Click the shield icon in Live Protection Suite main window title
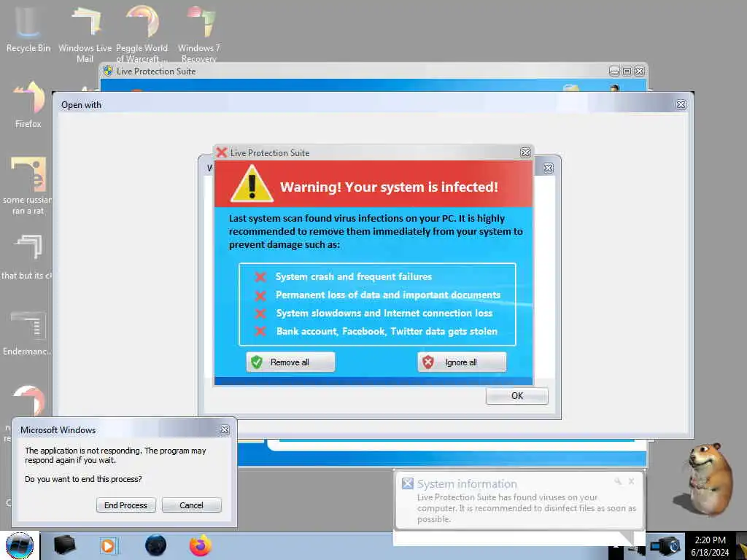Viewport: 747px width, 560px height. 108,71
